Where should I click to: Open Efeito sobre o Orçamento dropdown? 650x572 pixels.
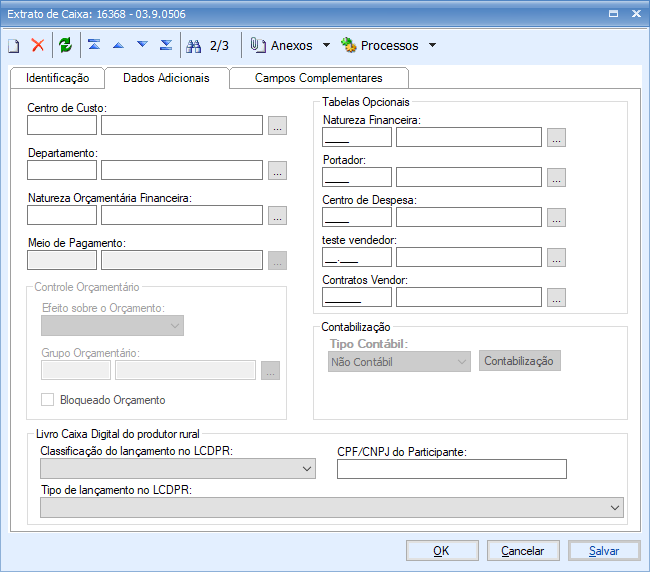pyautogui.click(x=112, y=326)
